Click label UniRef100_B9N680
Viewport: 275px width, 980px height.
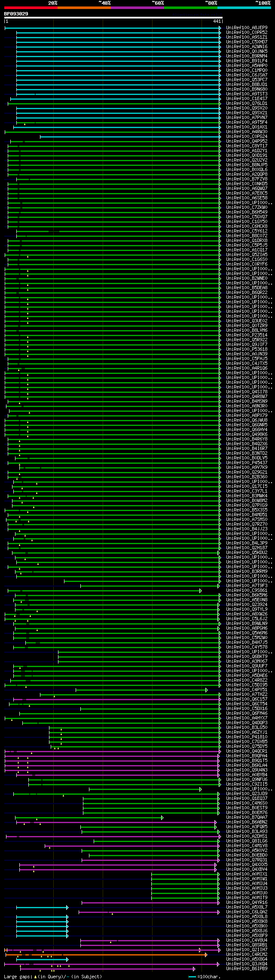click(247, 89)
